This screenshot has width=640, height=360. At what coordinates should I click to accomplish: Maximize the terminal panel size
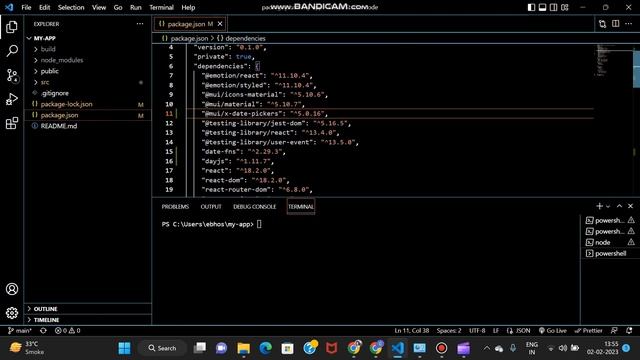coord(619,206)
